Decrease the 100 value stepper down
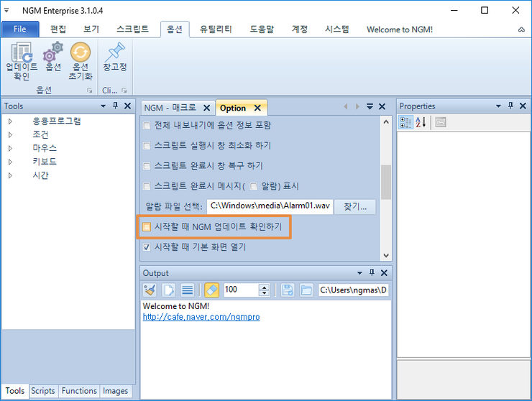Image resolution: width=532 pixels, height=401 pixels. pyautogui.click(x=264, y=293)
